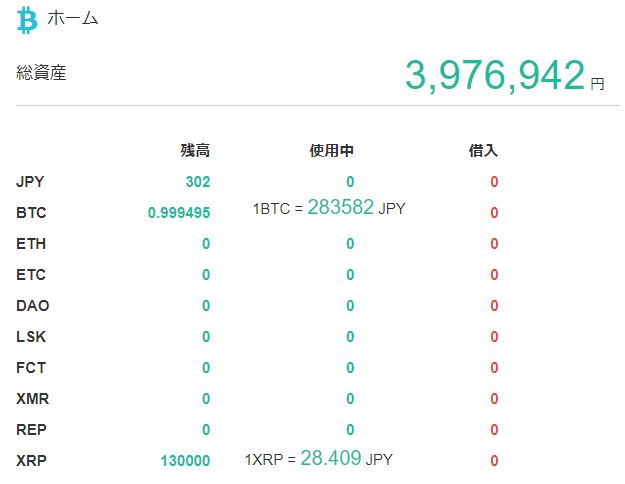Viewport: 625px width, 484px height.
Task: Click the 残高 column header
Action: point(195,151)
